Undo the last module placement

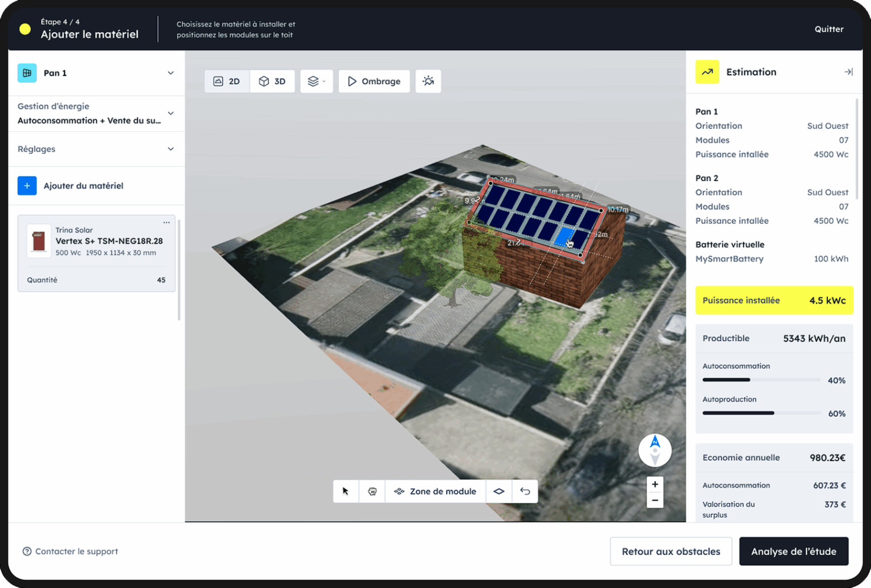click(x=525, y=491)
